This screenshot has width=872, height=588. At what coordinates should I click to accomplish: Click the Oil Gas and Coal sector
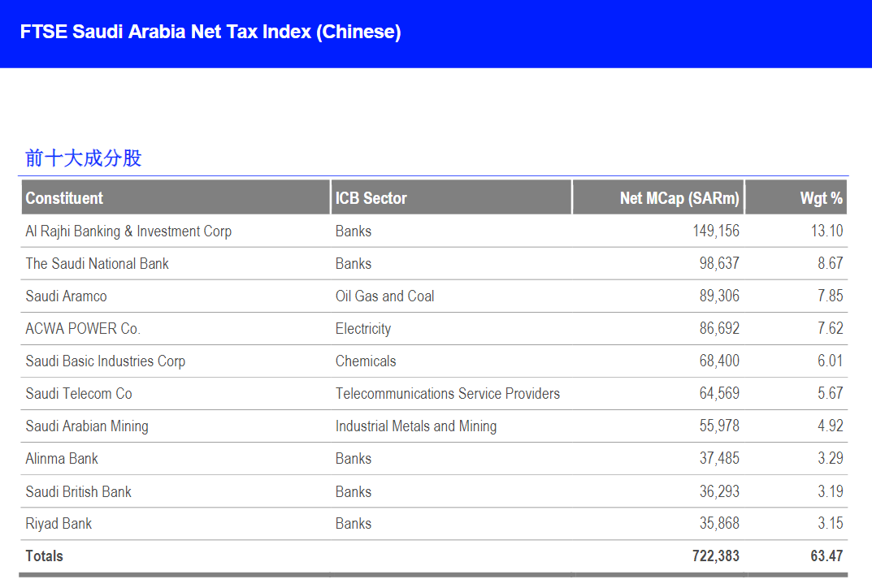coord(385,296)
